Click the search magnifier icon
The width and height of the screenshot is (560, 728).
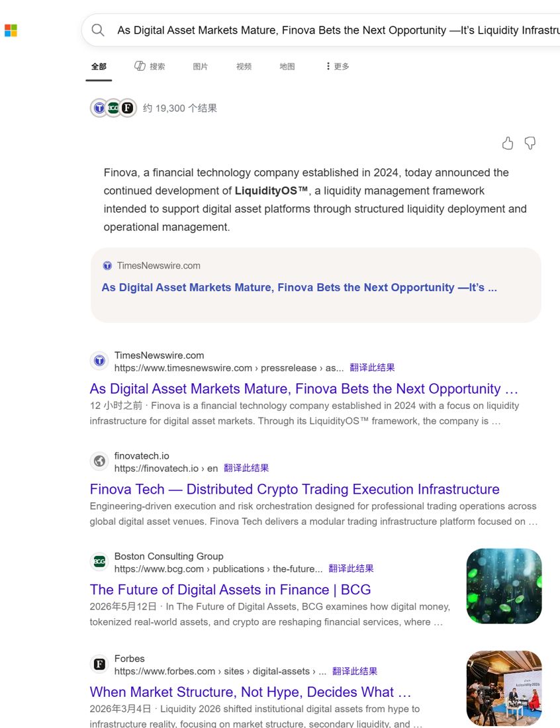click(98, 30)
